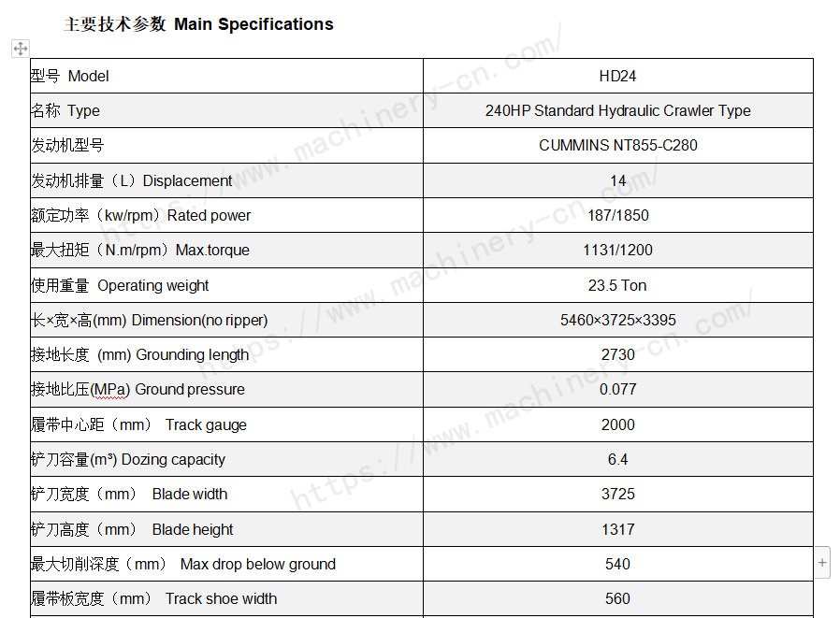Select the 540 max drop value
Image resolution: width=840 pixels, height=618 pixels.
tap(617, 565)
